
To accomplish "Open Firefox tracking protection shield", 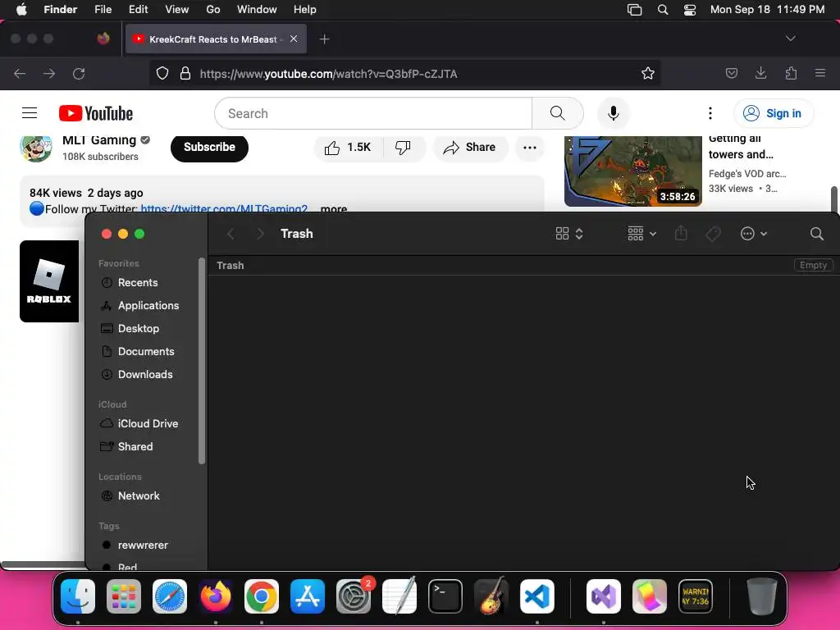I will pos(162,73).
